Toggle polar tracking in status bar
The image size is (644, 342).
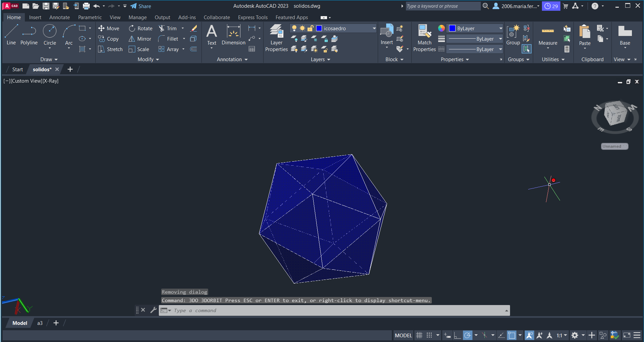coord(467,335)
